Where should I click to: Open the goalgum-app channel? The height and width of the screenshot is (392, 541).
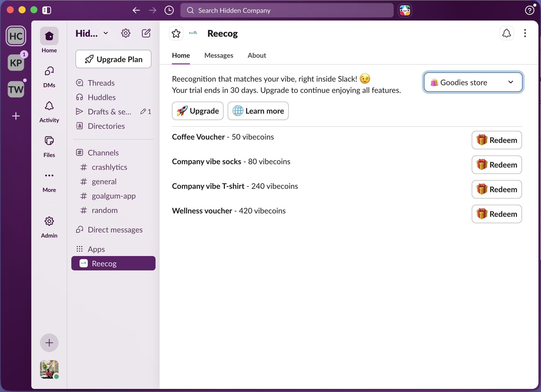(113, 196)
